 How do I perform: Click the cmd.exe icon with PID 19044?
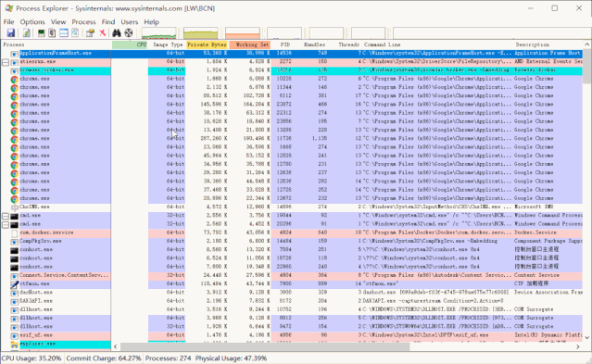coord(14,216)
